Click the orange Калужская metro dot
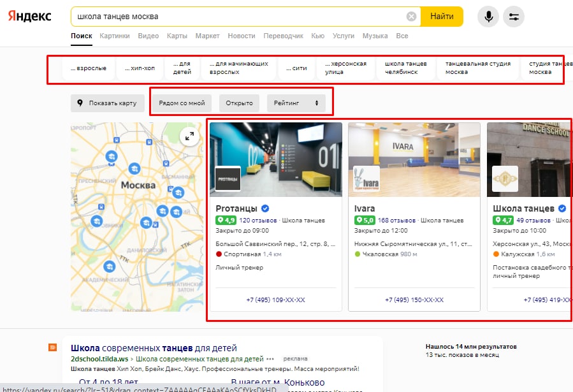The width and height of the screenshot is (573, 392). pos(496,254)
